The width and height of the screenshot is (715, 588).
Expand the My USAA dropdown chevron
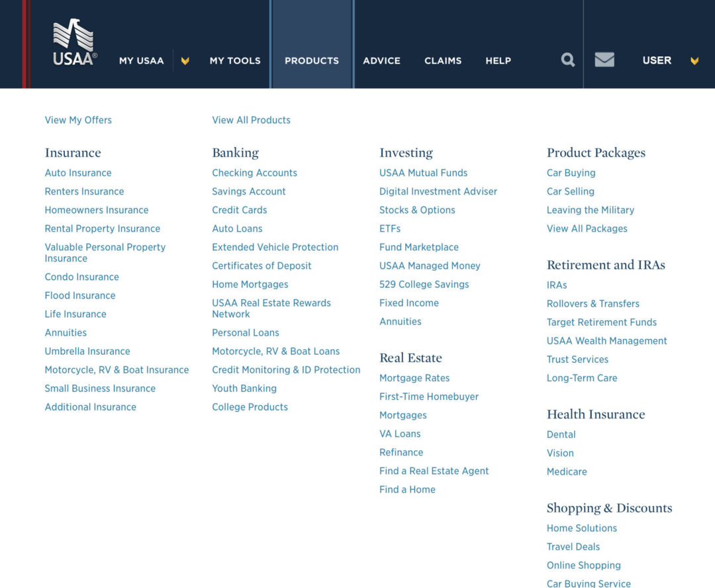point(185,61)
